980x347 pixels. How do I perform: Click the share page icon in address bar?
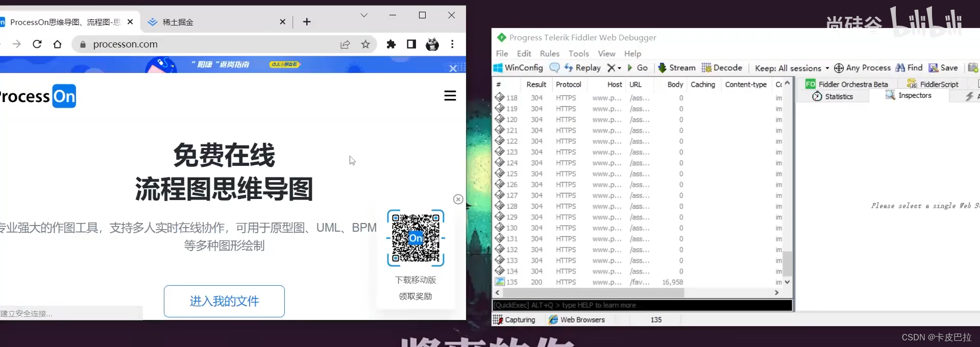pyautogui.click(x=345, y=44)
